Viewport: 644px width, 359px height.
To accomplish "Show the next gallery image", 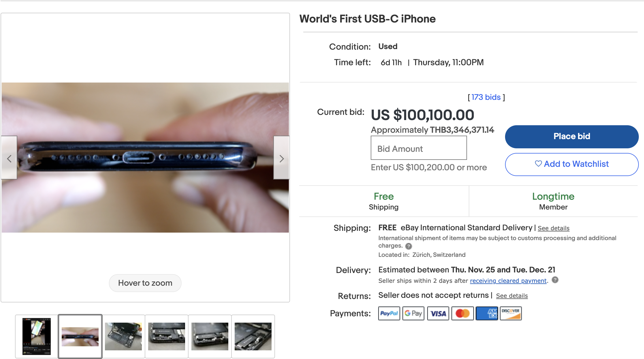I will click(281, 158).
